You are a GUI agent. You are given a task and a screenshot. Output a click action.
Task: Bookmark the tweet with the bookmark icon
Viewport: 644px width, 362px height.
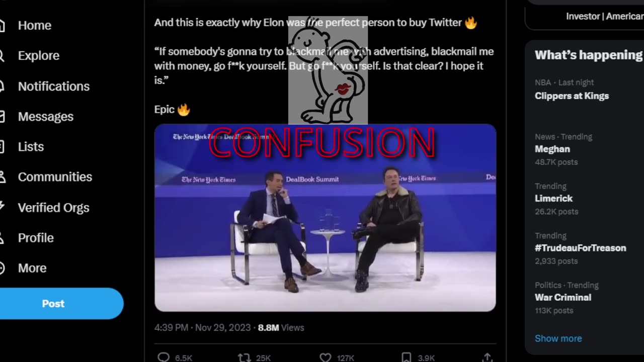point(407,357)
